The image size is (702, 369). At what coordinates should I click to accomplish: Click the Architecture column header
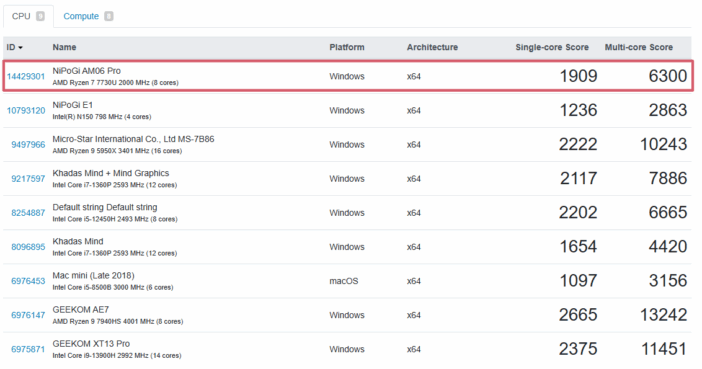[x=432, y=47]
